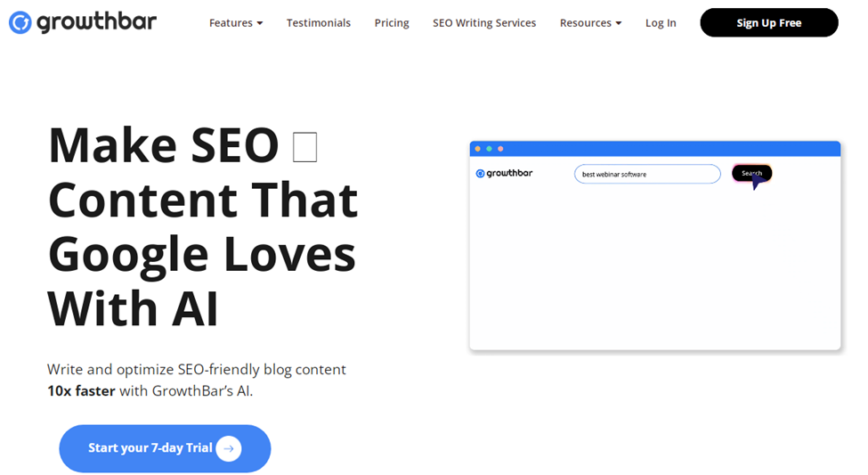Go to the Pricing page
This screenshot has width=868, height=475.
click(x=392, y=22)
